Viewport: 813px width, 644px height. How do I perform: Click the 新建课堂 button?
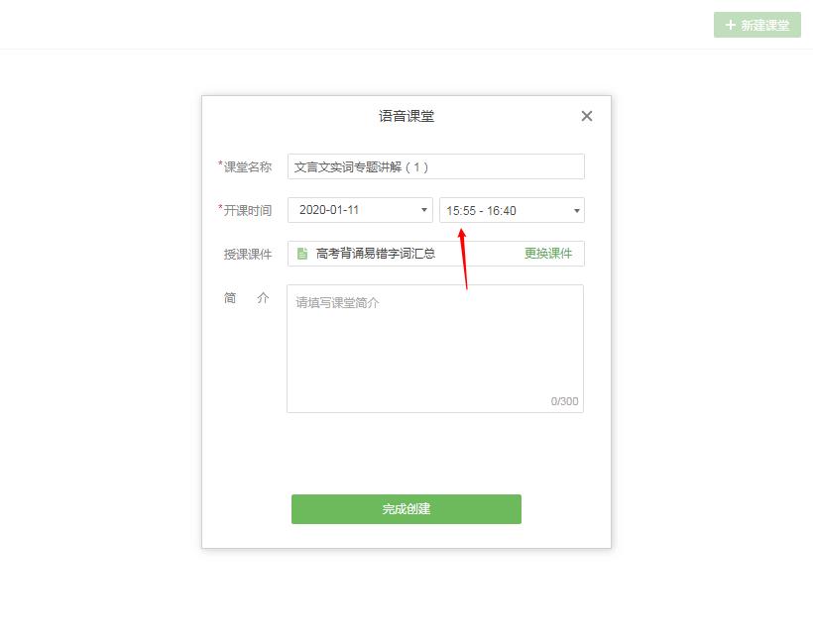pos(756,25)
